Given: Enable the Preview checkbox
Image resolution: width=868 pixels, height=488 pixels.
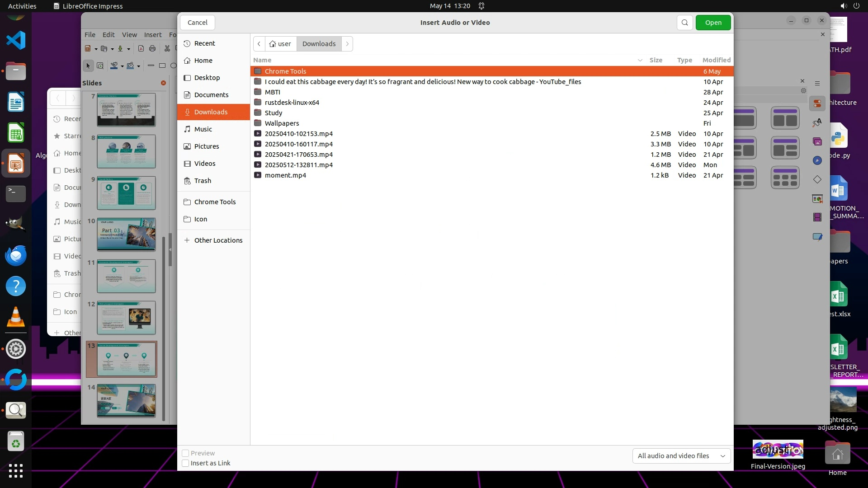Looking at the screenshot, I should tap(185, 453).
